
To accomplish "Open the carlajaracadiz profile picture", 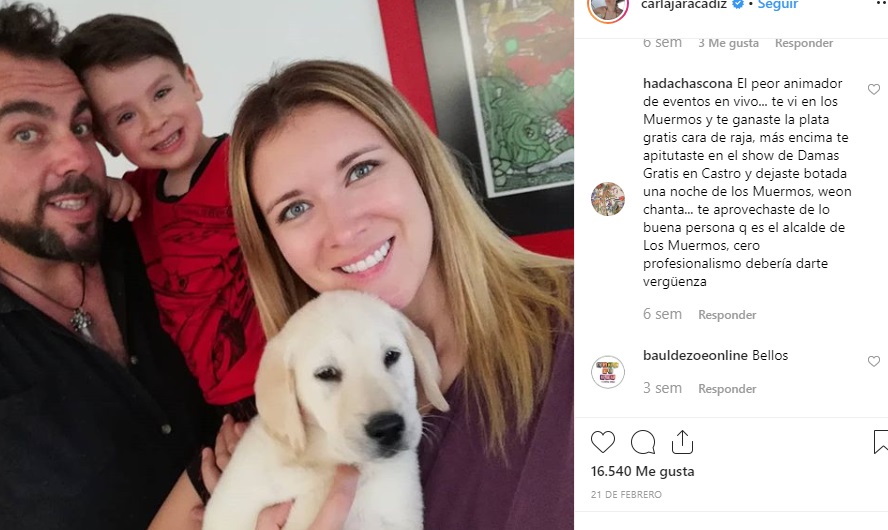I will [x=608, y=7].
